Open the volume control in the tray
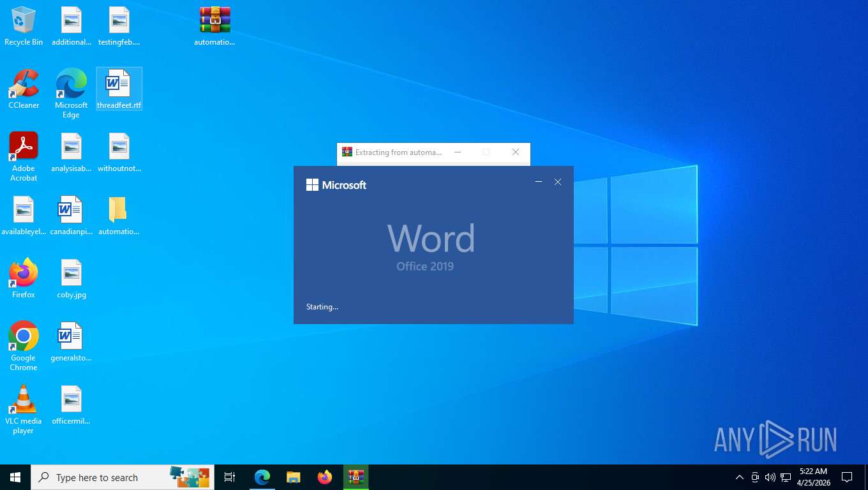Image resolution: width=868 pixels, height=490 pixels. pyautogui.click(x=770, y=477)
